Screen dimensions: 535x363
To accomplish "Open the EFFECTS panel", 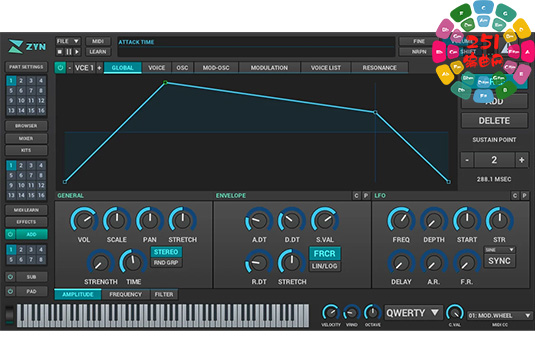I will tap(26, 222).
